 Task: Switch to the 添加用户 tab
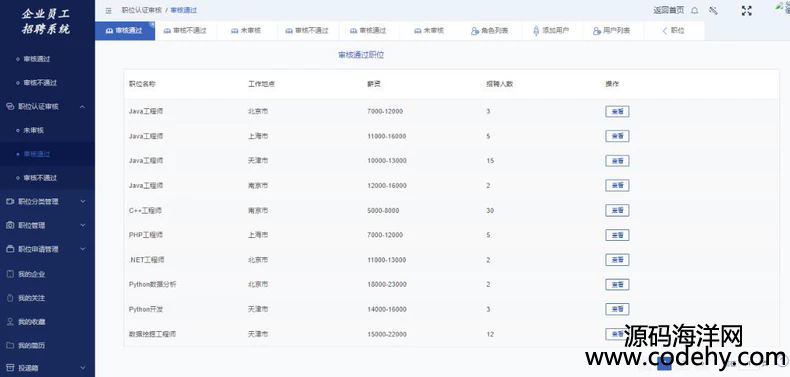coord(551,31)
